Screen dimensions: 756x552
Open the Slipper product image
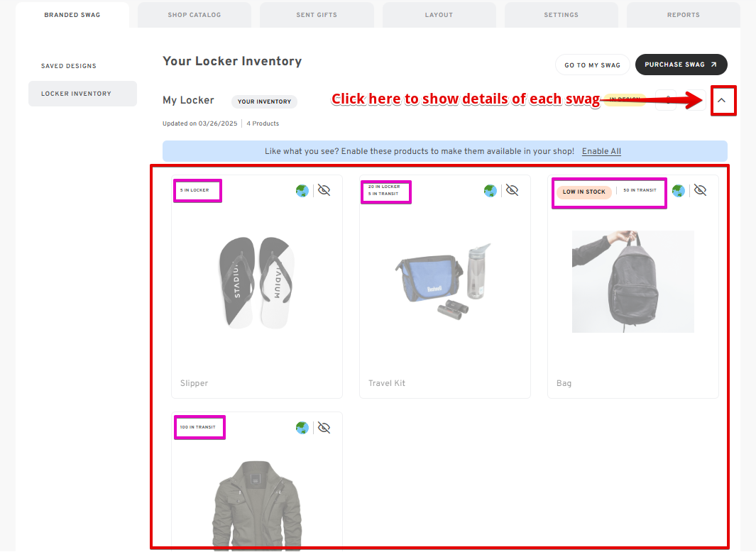click(x=257, y=282)
